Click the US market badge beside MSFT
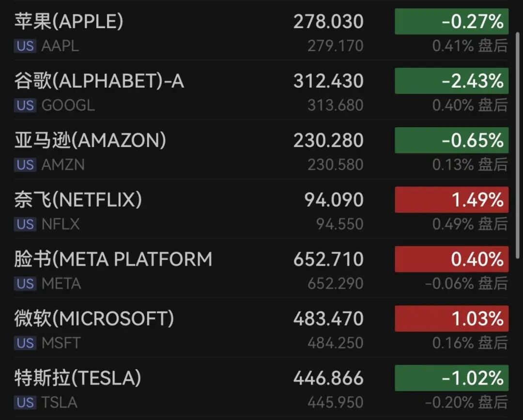Screen dimensions: 523x420 25,343
